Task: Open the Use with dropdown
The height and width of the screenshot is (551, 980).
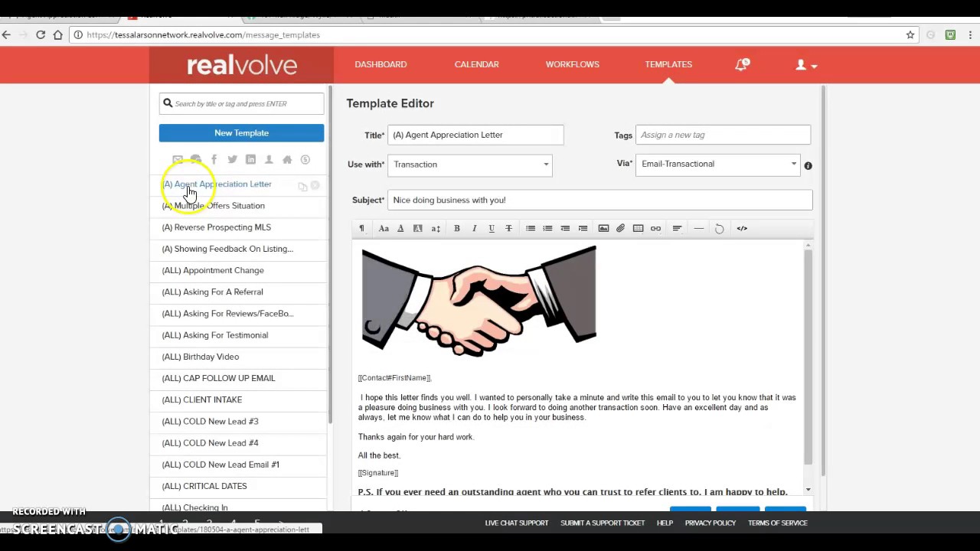Action: coord(470,165)
